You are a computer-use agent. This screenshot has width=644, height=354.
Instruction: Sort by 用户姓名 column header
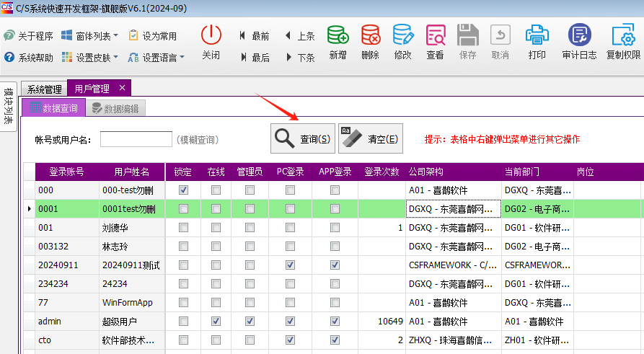132,172
